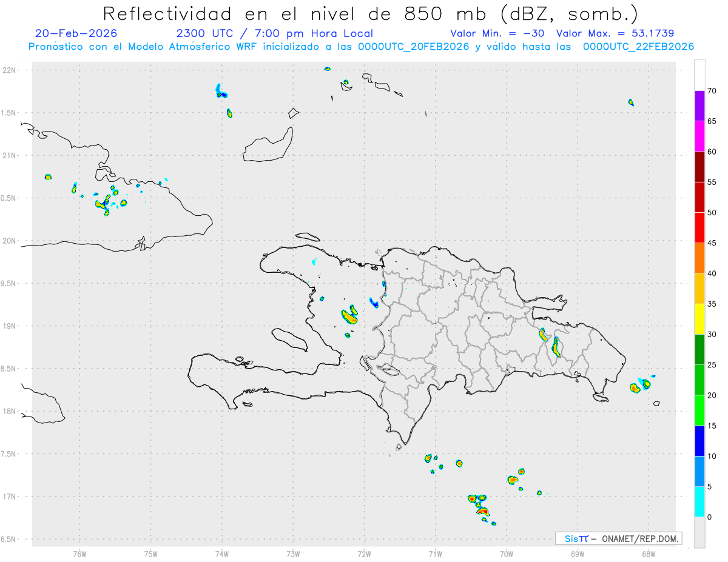Click the '65' colorbar label
Viewport: 728px width, 562px height.
point(712,121)
